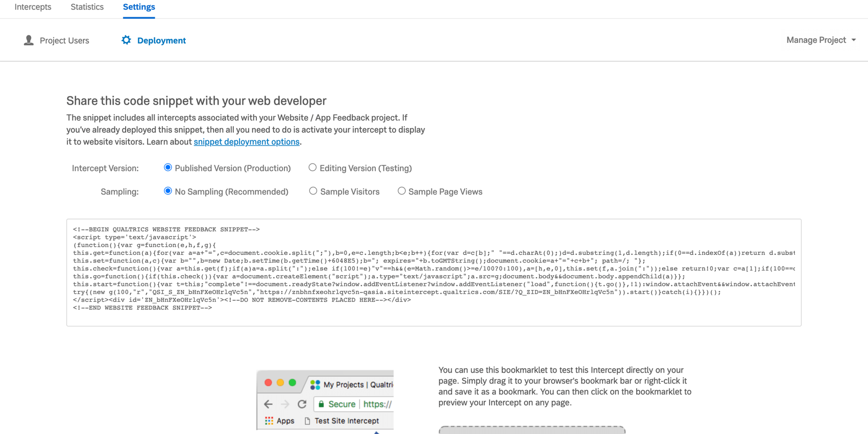868x434 pixels.
Task: Click the reload icon in preview image
Action: click(x=302, y=404)
